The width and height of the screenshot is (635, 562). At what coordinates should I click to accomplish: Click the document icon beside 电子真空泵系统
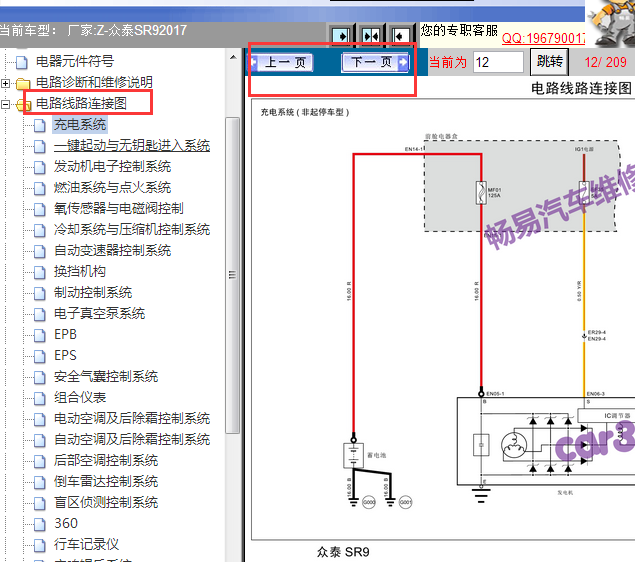pos(40,315)
